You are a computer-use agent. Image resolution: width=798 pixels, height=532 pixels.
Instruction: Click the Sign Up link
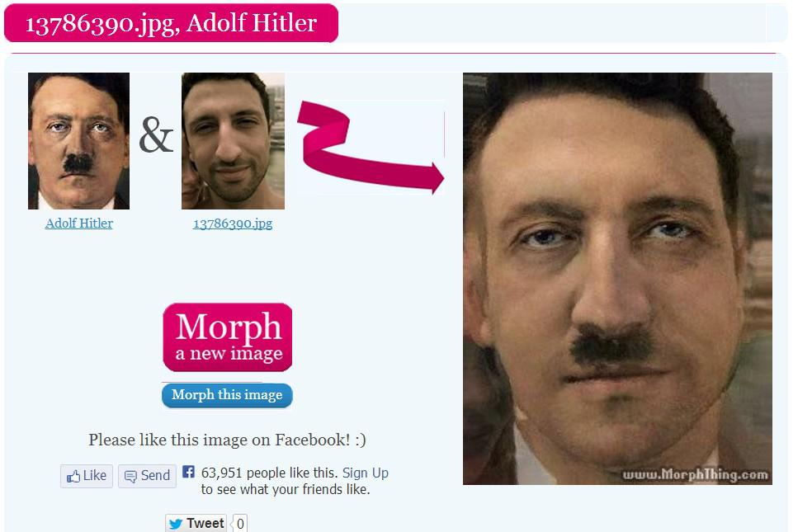pos(365,473)
